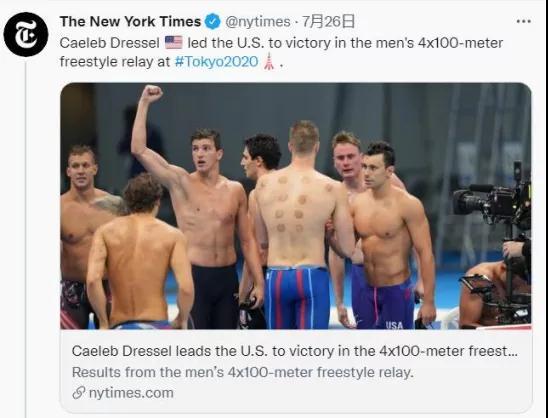This screenshot has width=548, height=418.
Task: Click the 7月26日 tweet timestamp
Action: (328, 22)
